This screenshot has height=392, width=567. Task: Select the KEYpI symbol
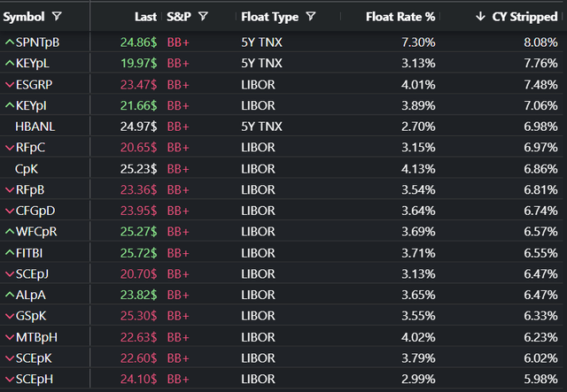click(x=31, y=105)
